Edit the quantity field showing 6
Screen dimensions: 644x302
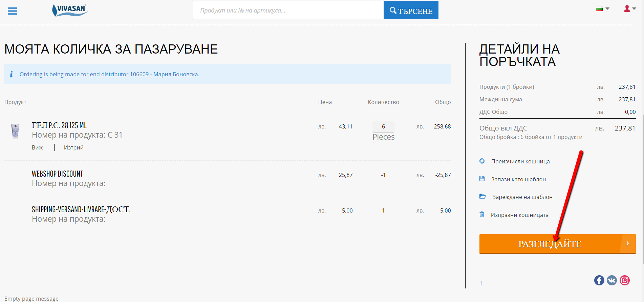383,126
